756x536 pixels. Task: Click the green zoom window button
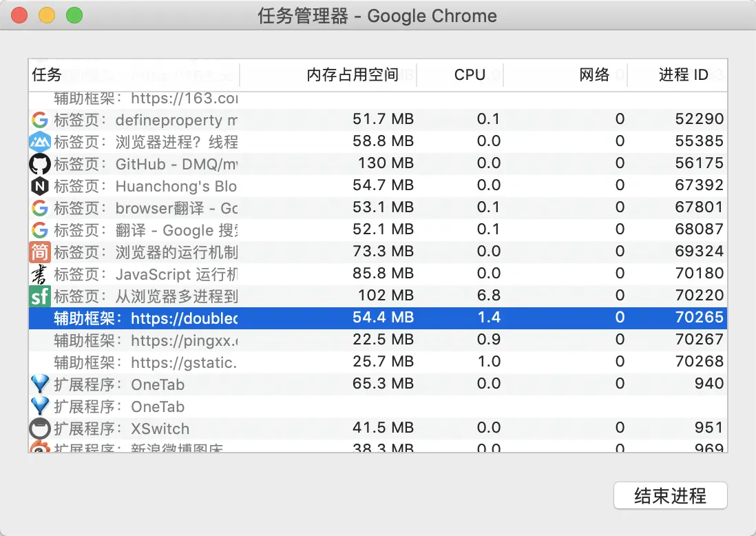coord(74,15)
